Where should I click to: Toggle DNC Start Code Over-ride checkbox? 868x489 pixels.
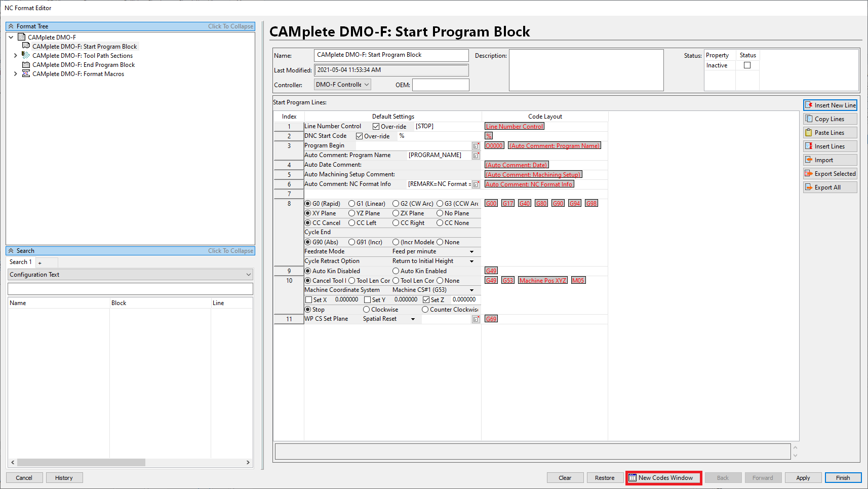pyautogui.click(x=359, y=136)
